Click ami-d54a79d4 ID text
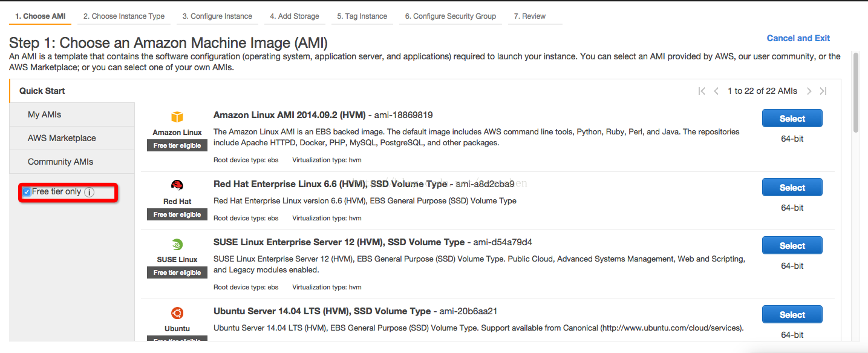Image resolution: width=868 pixels, height=353 pixels. coord(503,242)
